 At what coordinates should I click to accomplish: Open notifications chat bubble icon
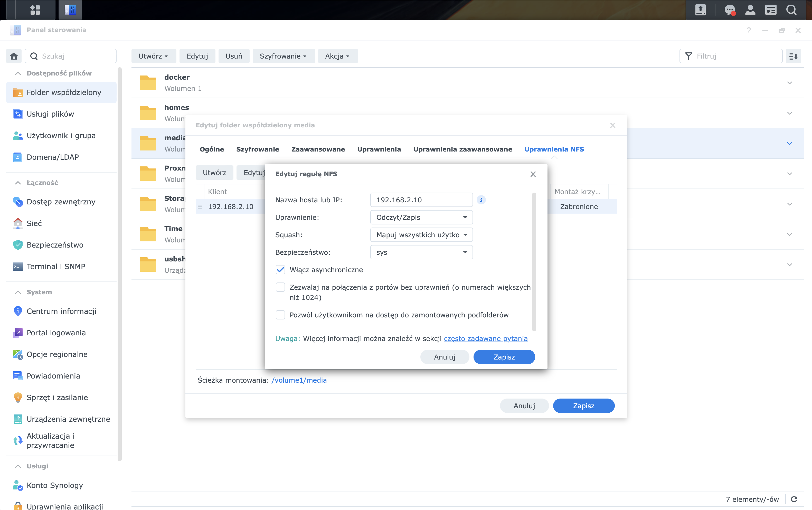730,10
